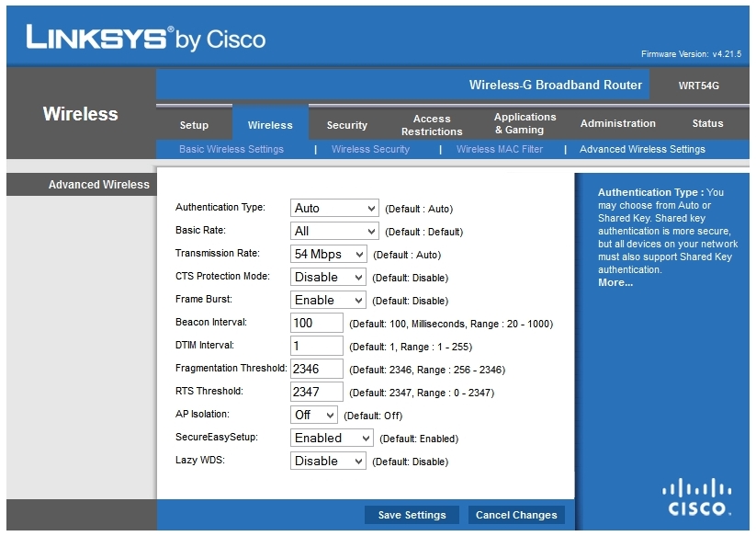
Task: Open the Administration tab
Action: point(617,122)
